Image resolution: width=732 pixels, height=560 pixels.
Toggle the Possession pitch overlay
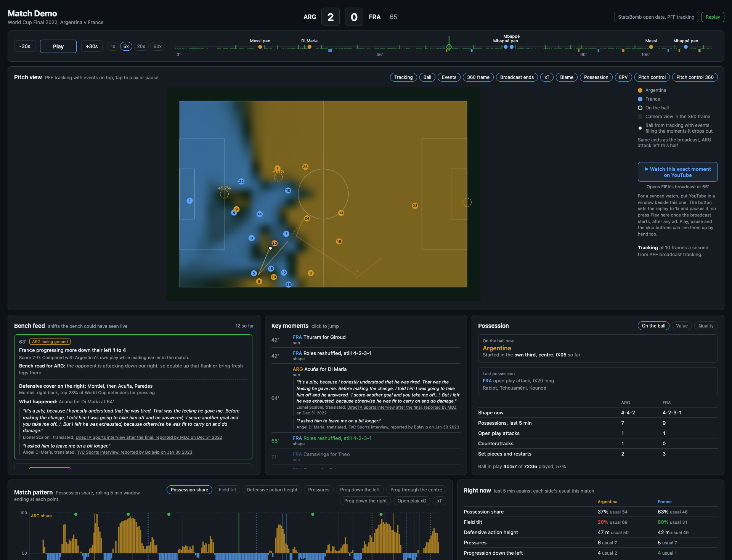tap(596, 77)
